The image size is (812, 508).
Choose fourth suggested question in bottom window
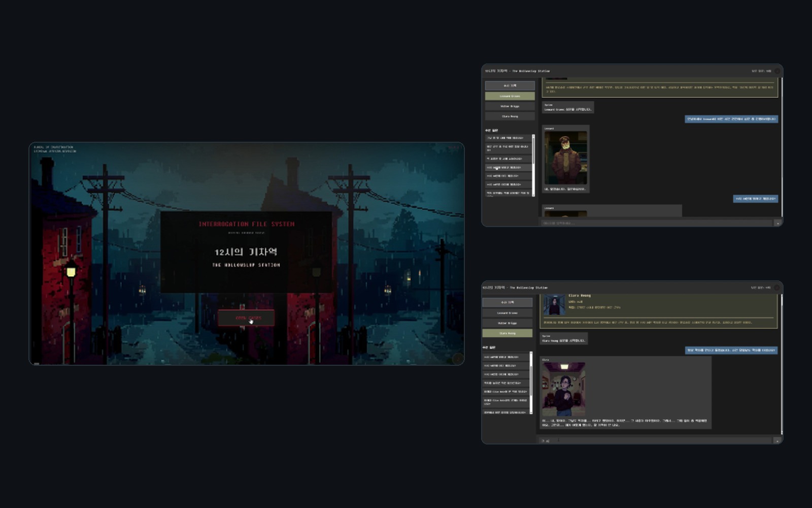[505, 383]
